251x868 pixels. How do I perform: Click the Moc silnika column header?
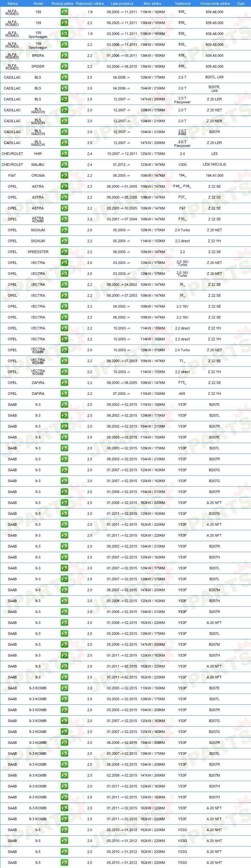click(x=152, y=4)
